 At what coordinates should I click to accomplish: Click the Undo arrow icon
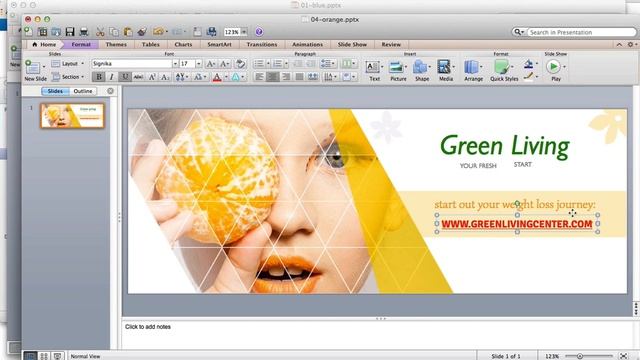click(158, 32)
